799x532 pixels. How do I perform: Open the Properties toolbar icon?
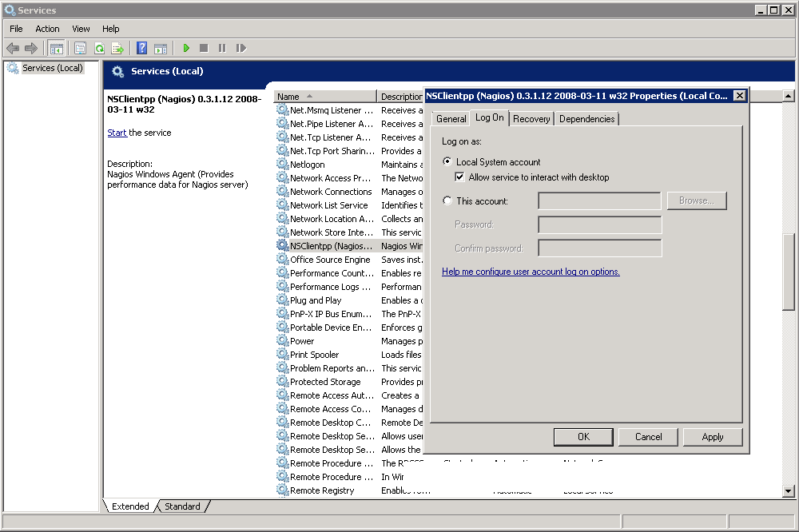pos(80,49)
